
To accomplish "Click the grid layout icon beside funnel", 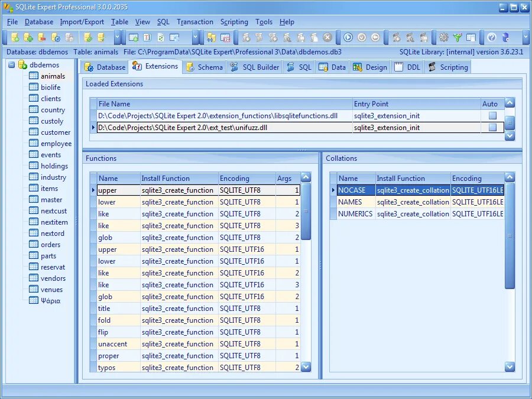I will click(471, 37).
